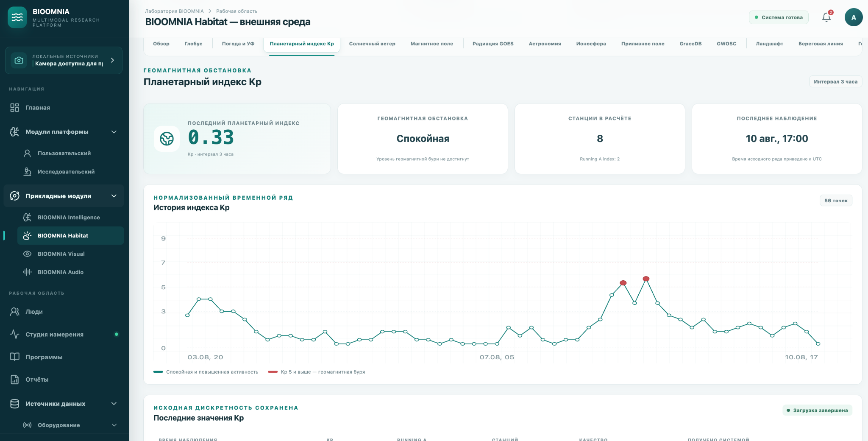Click the Программы book icon
The height and width of the screenshot is (441, 868).
pyautogui.click(x=15, y=357)
